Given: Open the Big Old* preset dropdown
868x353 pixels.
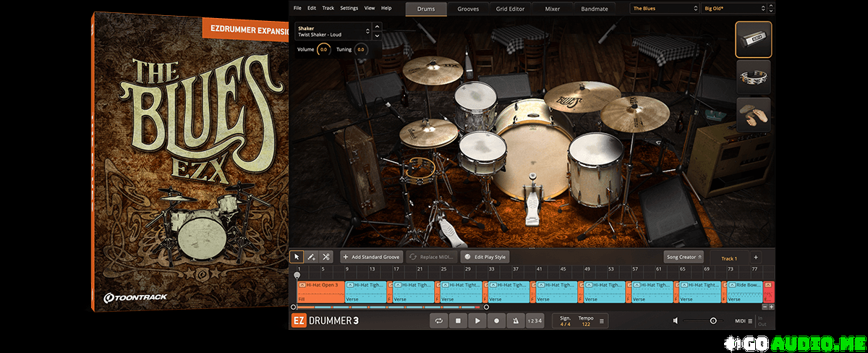Looking at the screenshot, I should [733, 8].
